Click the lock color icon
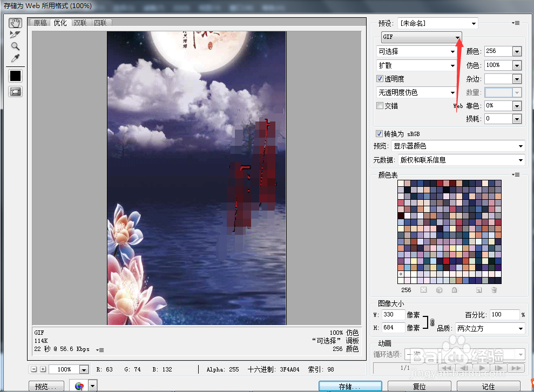Image resolution: width=534 pixels, height=392 pixels. [454, 290]
